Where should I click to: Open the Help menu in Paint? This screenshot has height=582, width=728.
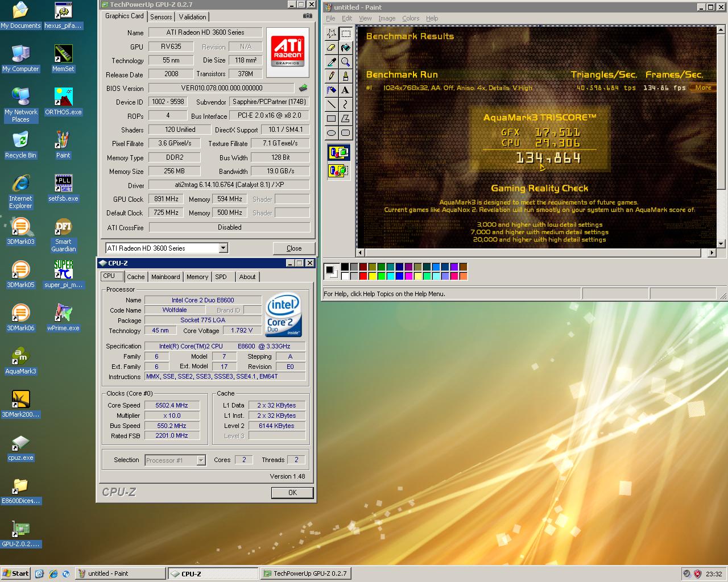432,18
